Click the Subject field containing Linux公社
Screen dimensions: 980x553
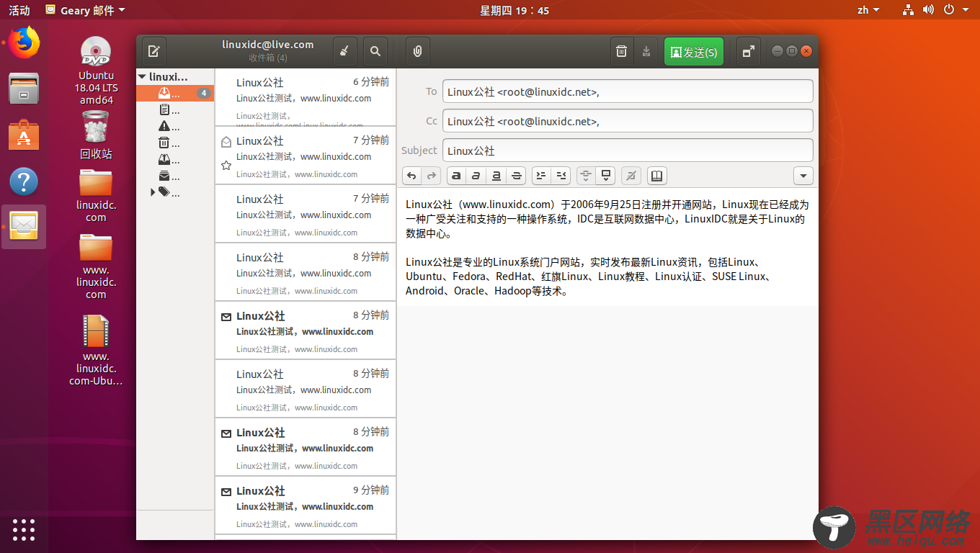(x=628, y=150)
